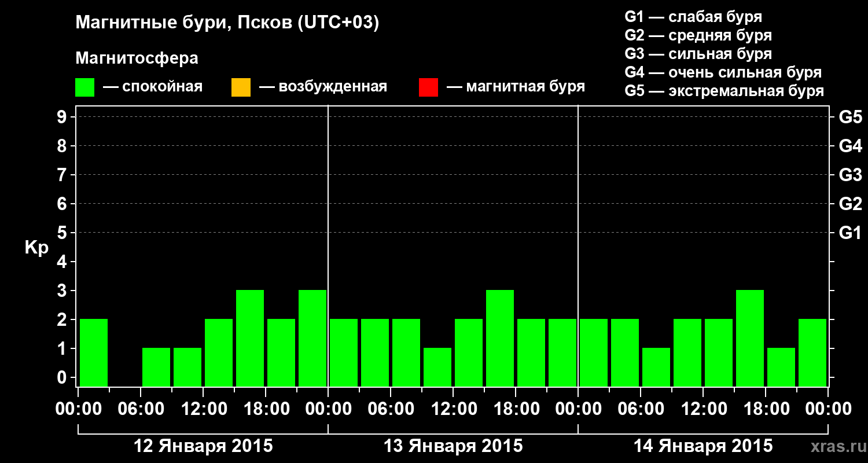Click the orange 'возбужденная' legend swatch
Screen dimensions: 868x463
point(241,87)
